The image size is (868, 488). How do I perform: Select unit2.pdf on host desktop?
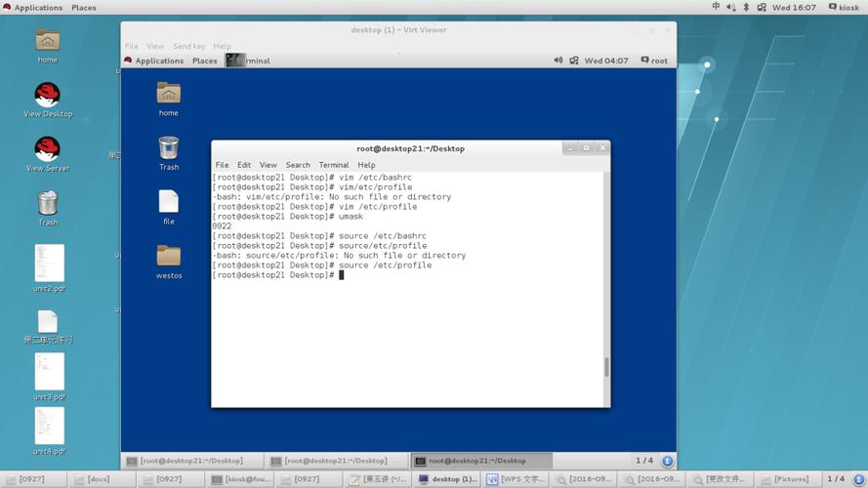click(49, 267)
